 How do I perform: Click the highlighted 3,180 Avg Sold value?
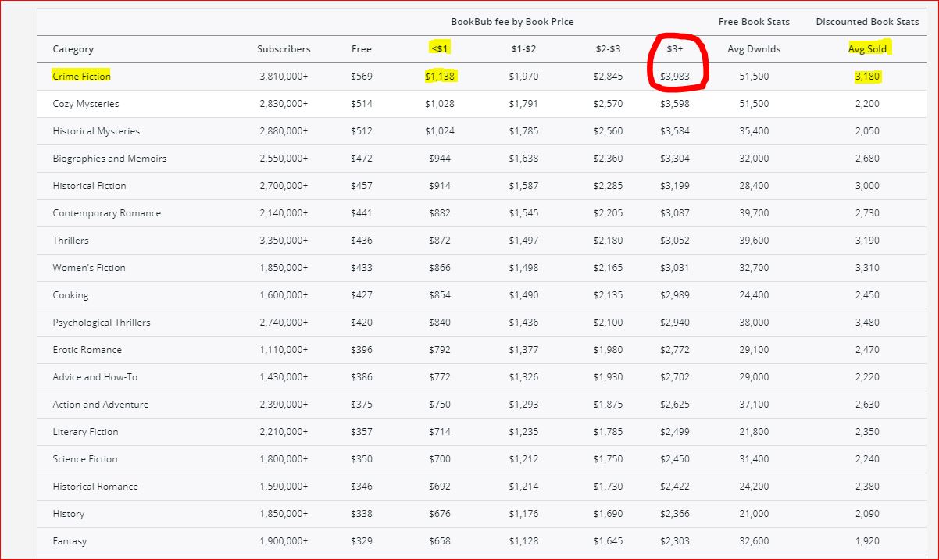coord(867,77)
